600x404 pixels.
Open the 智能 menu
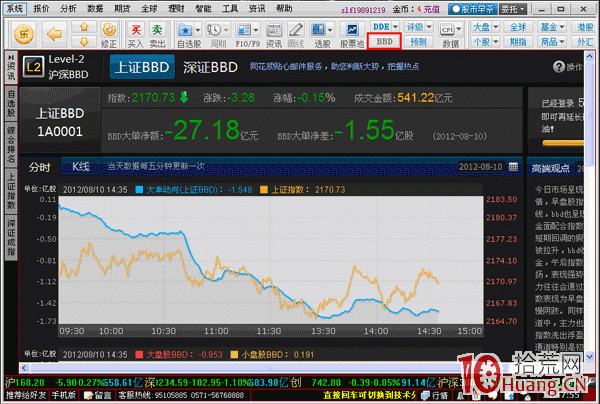pos(203,8)
